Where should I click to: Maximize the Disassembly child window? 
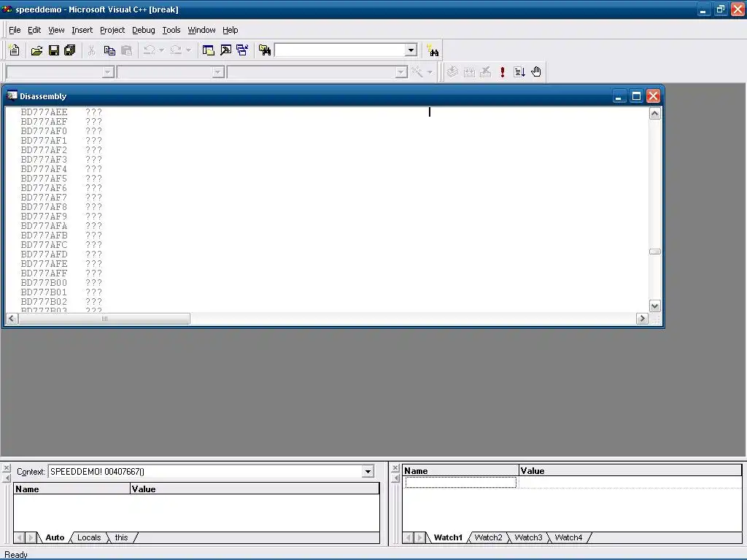click(x=636, y=96)
